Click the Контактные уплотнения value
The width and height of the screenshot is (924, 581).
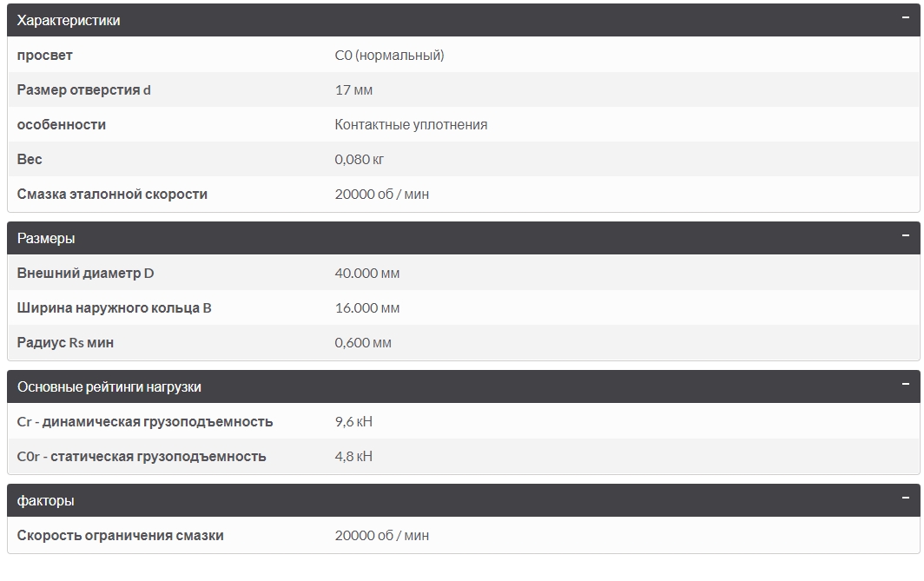pos(411,124)
